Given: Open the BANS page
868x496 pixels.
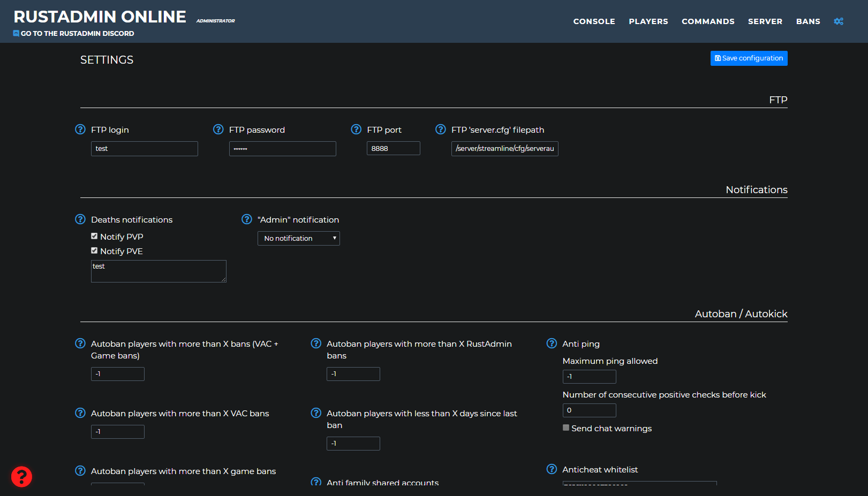Looking at the screenshot, I should (808, 21).
